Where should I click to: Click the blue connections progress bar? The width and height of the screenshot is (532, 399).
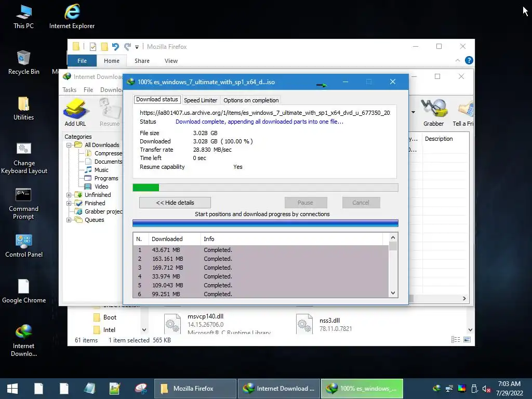265,223
